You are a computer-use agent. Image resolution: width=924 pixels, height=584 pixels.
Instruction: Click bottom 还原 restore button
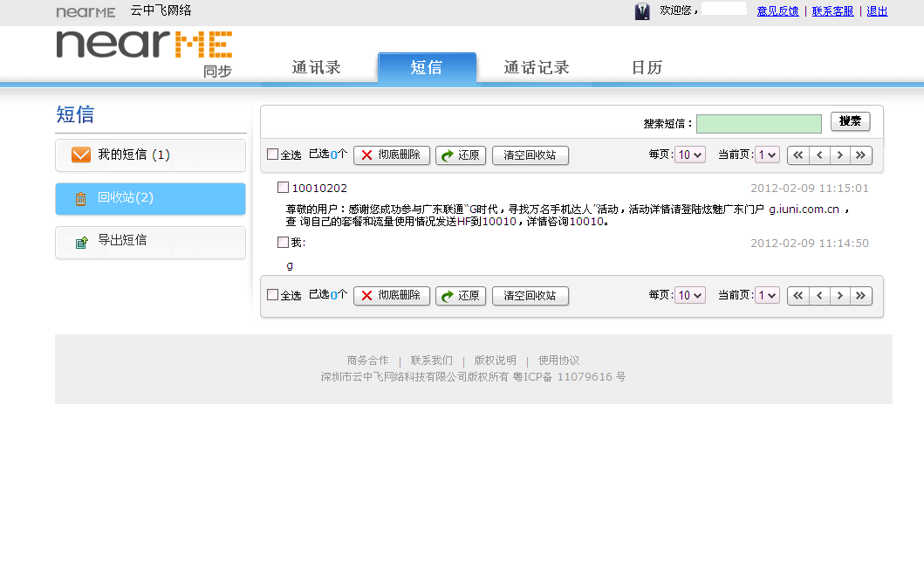click(461, 295)
